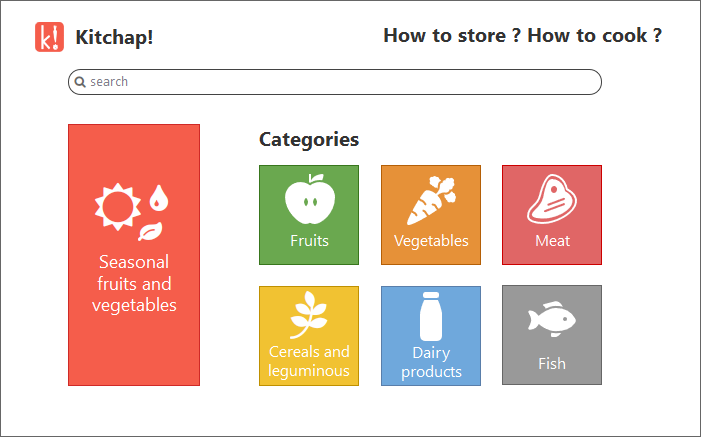The width and height of the screenshot is (701, 437).
Task: Click the sun icon on Seasonal tile
Action: (118, 207)
